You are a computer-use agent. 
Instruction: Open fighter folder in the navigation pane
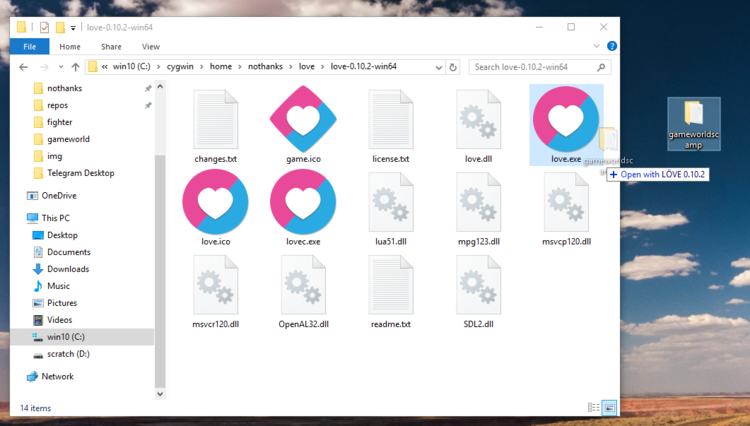click(x=59, y=122)
